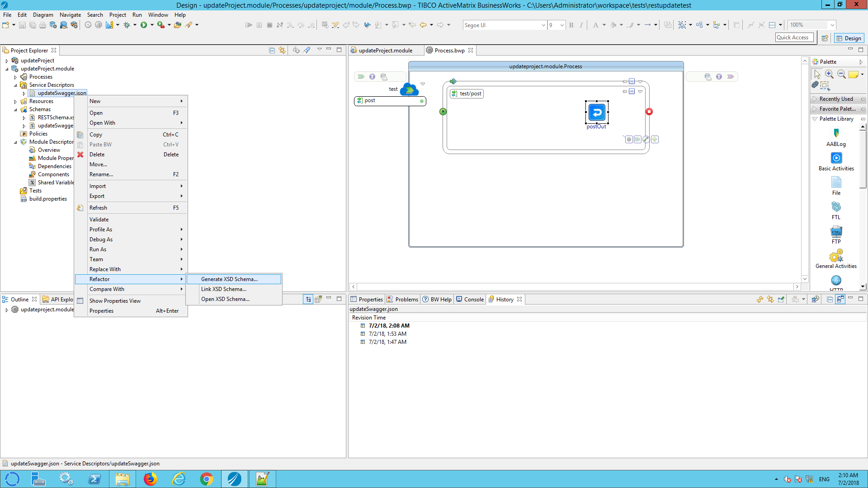868x488 pixels.
Task: Open the Basic Activities palette drawer
Action: click(836, 162)
